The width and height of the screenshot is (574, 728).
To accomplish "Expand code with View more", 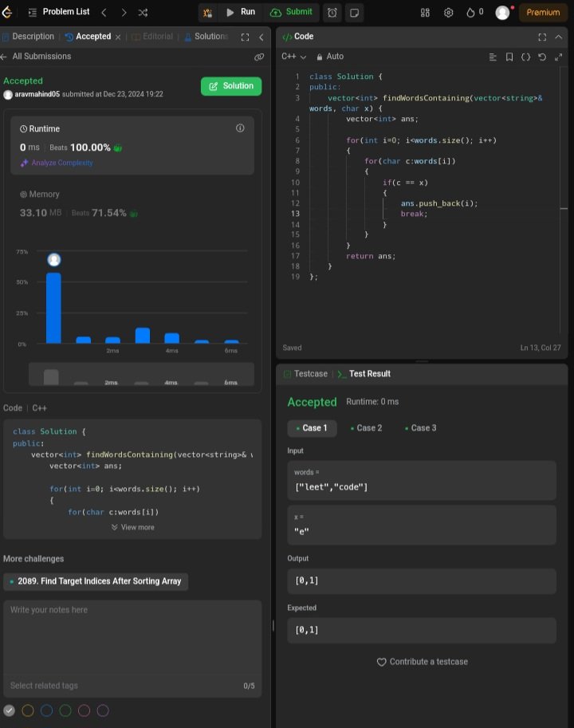I will (132, 527).
